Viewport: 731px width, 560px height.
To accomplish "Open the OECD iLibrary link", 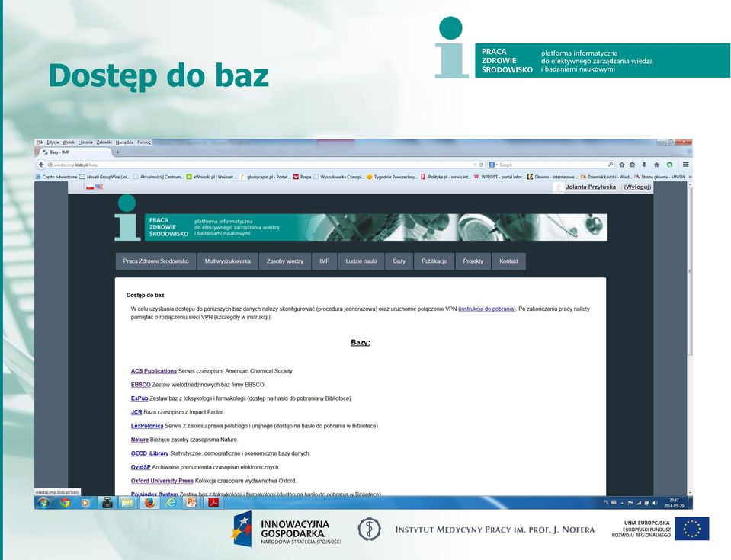I will tap(149, 453).
